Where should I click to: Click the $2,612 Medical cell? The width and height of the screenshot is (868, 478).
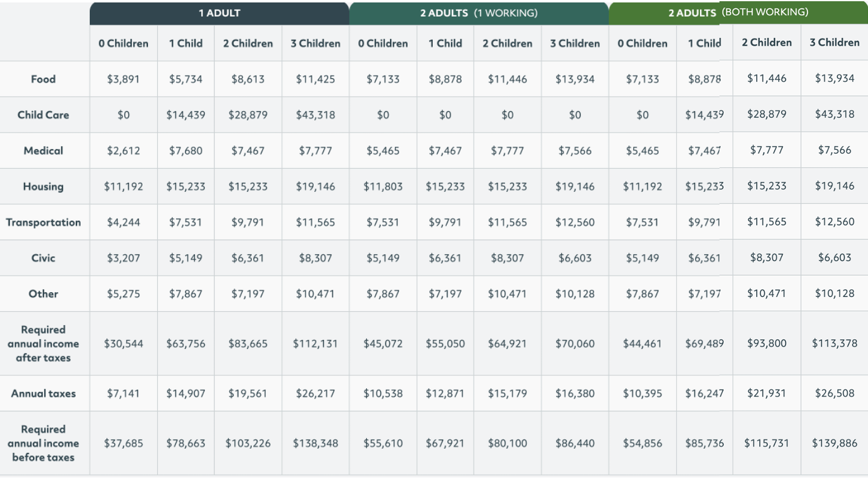tap(123, 150)
